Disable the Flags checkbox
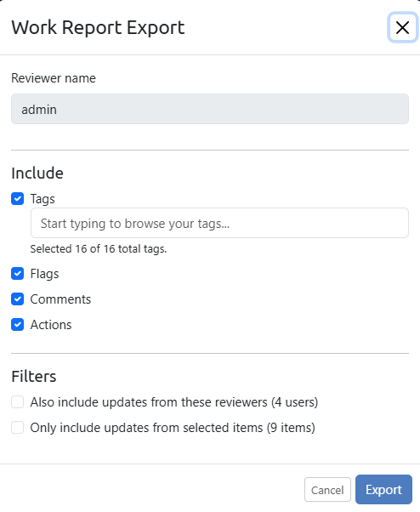420x512 pixels. (18, 274)
